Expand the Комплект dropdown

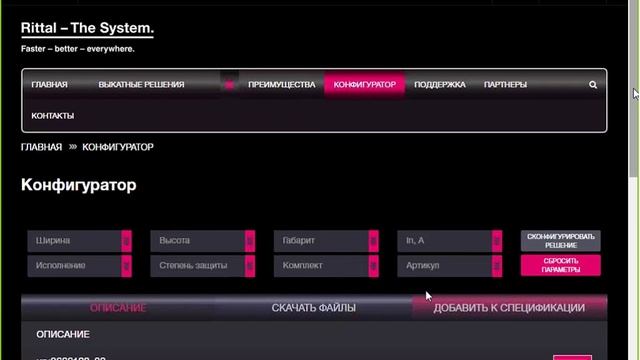(326, 266)
